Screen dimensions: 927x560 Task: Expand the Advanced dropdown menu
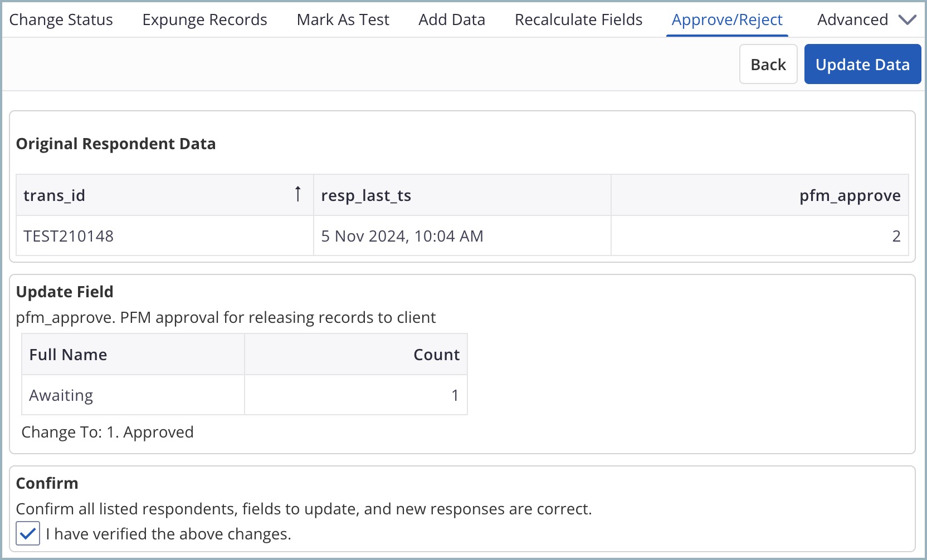pyautogui.click(x=866, y=19)
